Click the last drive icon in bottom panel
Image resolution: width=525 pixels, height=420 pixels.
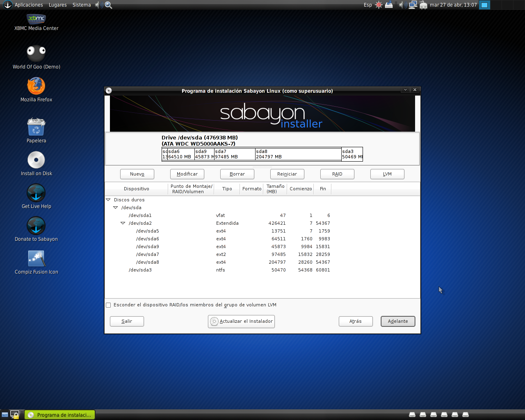[x=466, y=415]
